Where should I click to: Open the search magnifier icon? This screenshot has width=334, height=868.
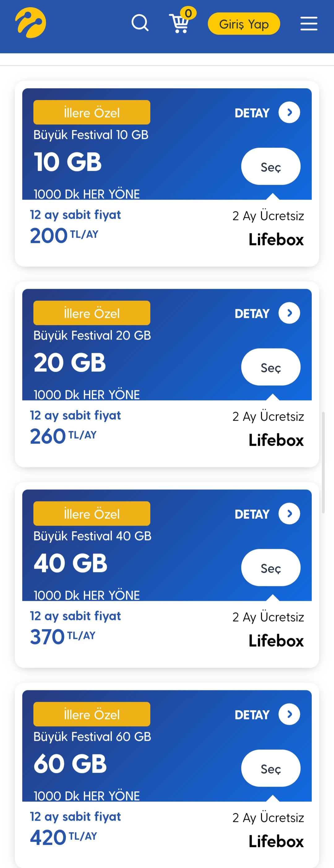click(x=140, y=23)
